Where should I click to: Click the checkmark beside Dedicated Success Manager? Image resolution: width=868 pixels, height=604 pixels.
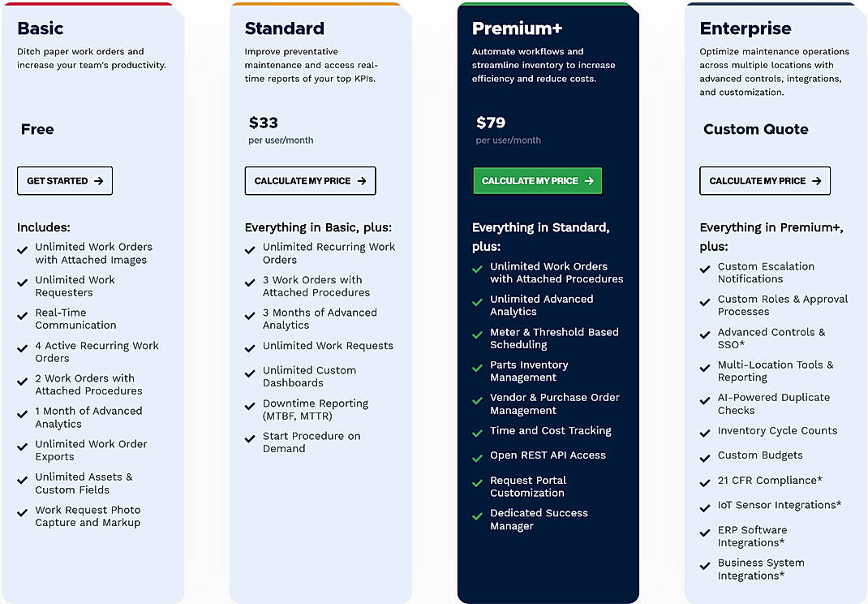(476, 517)
